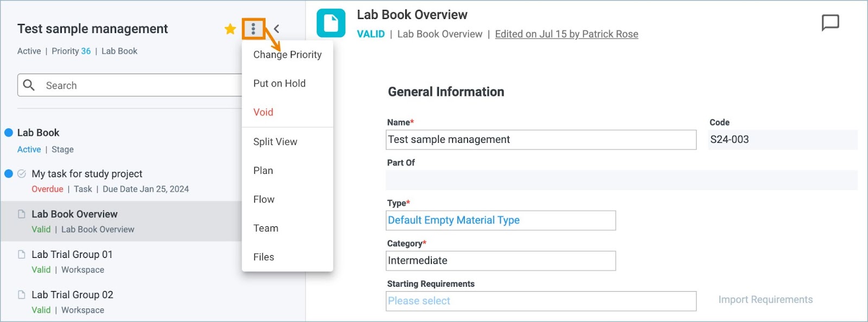This screenshot has width=868, height=322.
Task: Open Lab Trial Group 01 workspace
Action: pyautogui.click(x=72, y=254)
